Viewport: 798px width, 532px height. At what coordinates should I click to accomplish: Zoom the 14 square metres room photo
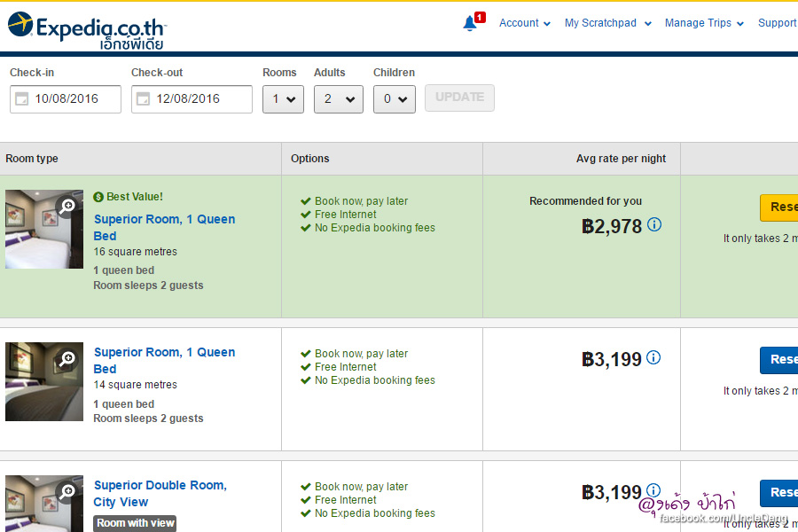[x=67, y=359]
